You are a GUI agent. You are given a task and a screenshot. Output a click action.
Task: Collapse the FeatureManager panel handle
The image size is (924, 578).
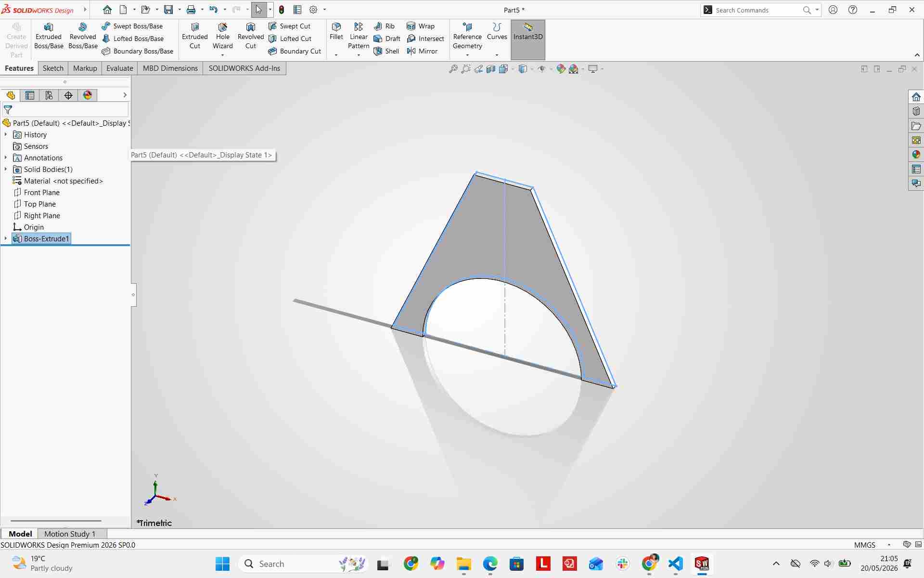pyautogui.click(x=133, y=294)
